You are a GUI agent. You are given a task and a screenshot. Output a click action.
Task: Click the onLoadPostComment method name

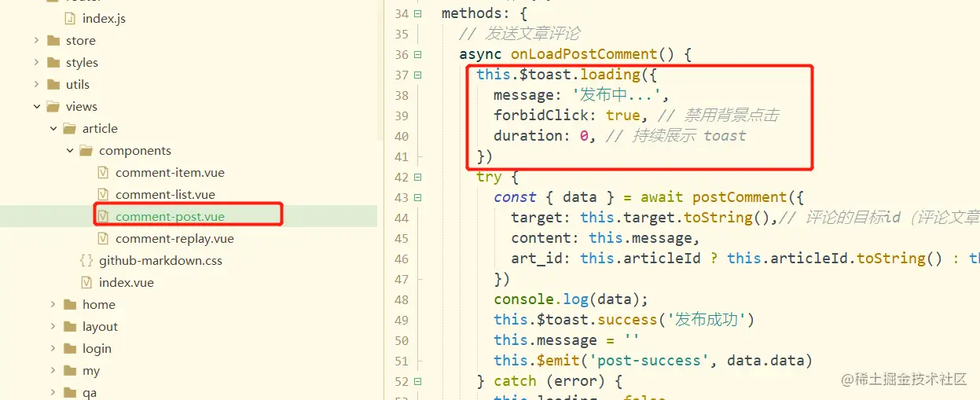(584, 54)
